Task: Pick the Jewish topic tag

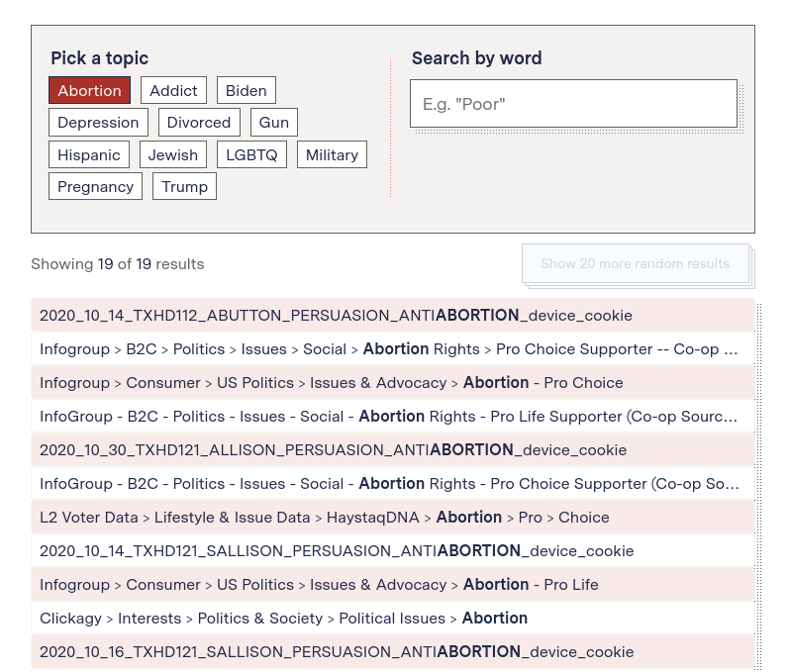Action: [173, 155]
